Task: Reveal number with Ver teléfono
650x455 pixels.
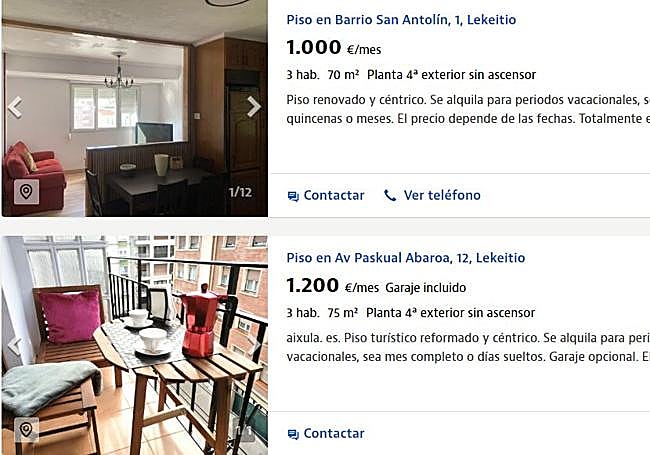Action: pos(432,195)
